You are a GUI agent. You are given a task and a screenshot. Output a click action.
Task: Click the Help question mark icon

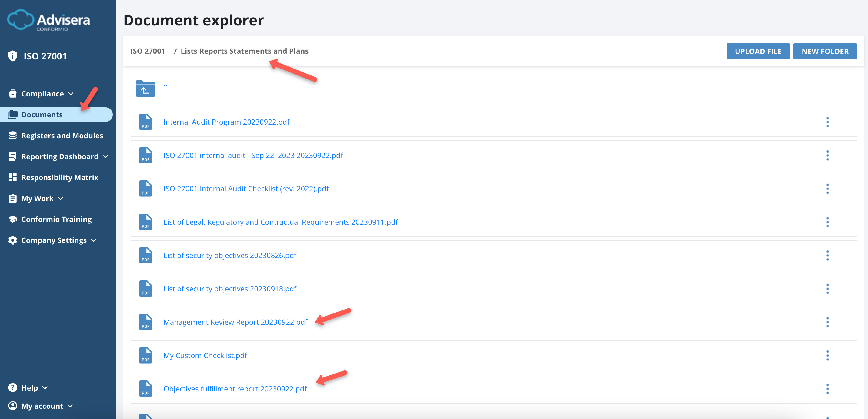12,387
